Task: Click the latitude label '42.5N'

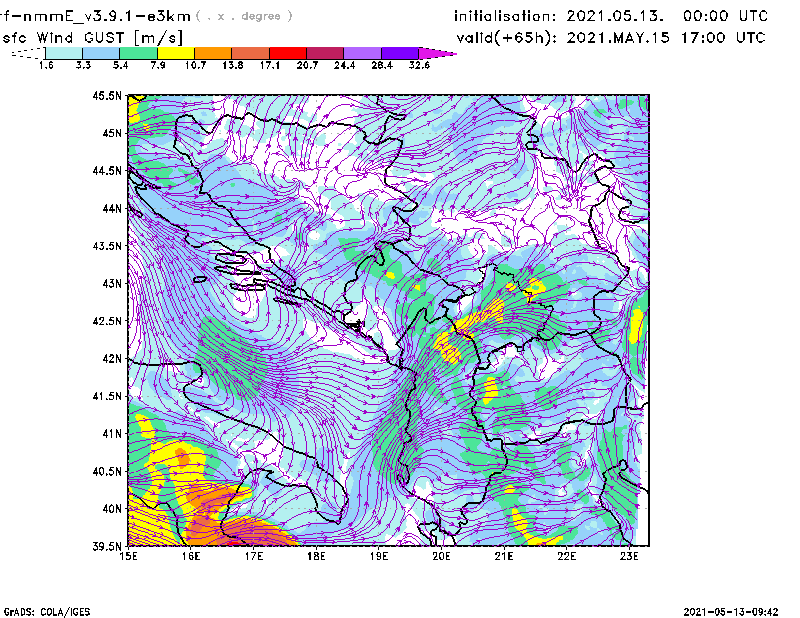Action: pos(107,321)
